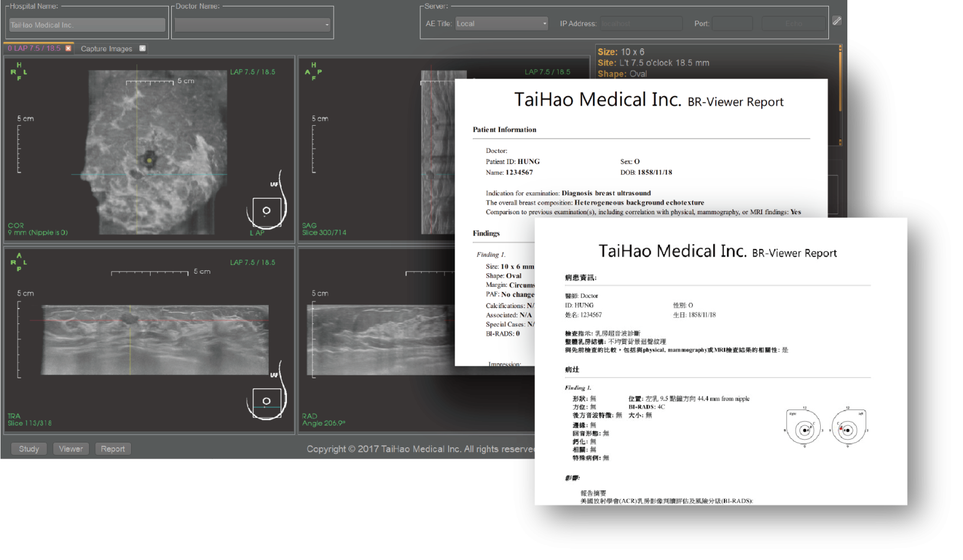The image size is (963, 560).
Task: Open the Doctor Name dropdown
Action: [x=253, y=25]
